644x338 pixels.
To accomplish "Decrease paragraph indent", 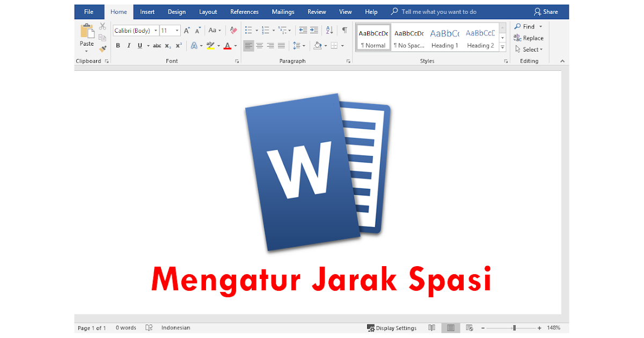I will (x=303, y=31).
